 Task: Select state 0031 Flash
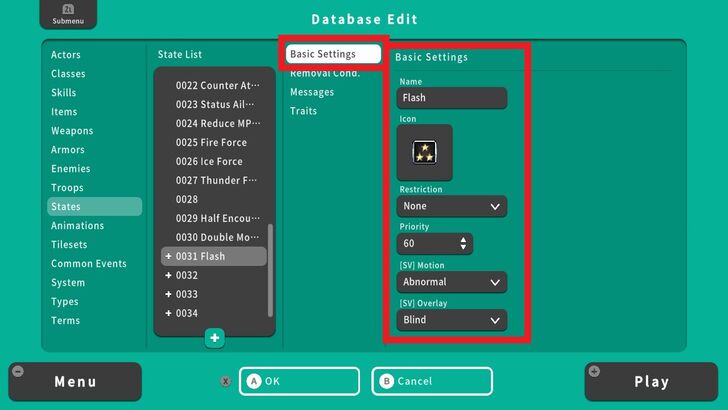click(214, 256)
